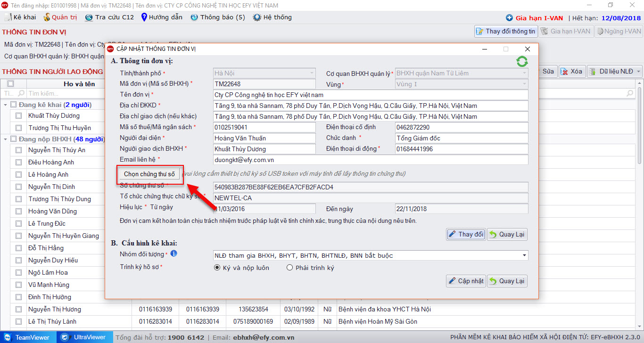Click the Người đại diện field
This screenshot has height=343, width=644.
pyautogui.click(x=264, y=138)
